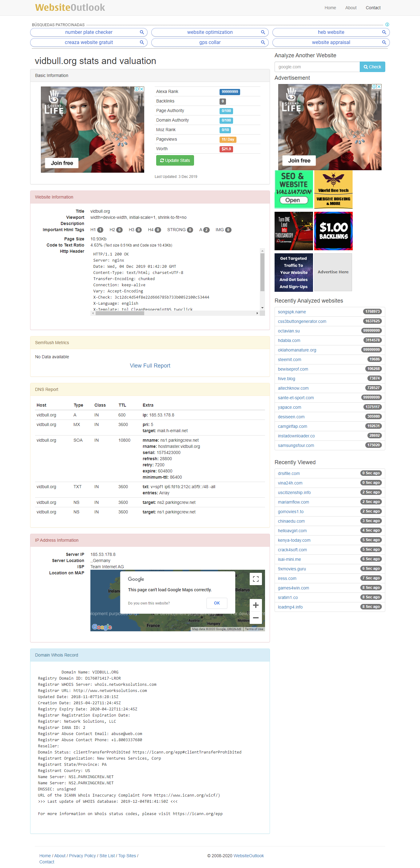Image resolution: width=420 pixels, height=868 pixels.
Task: Open Terms of Use on the map
Action: coord(254,629)
